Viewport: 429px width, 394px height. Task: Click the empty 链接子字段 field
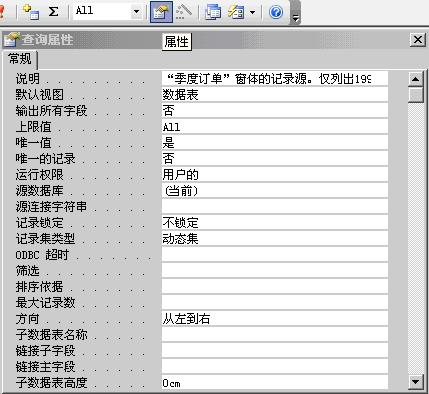coord(275,351)
